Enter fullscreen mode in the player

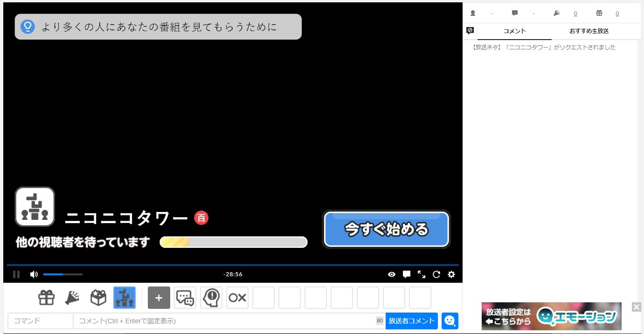point(422,274)
